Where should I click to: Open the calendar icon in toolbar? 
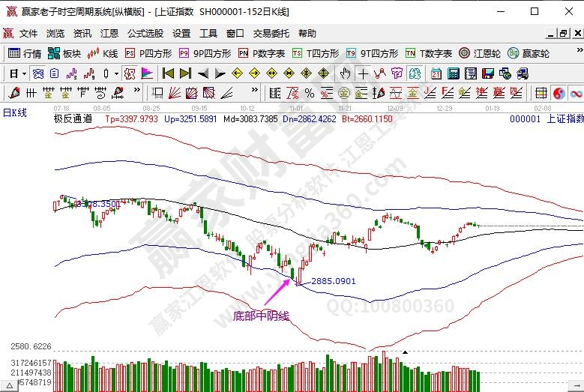tap(436, 73)
